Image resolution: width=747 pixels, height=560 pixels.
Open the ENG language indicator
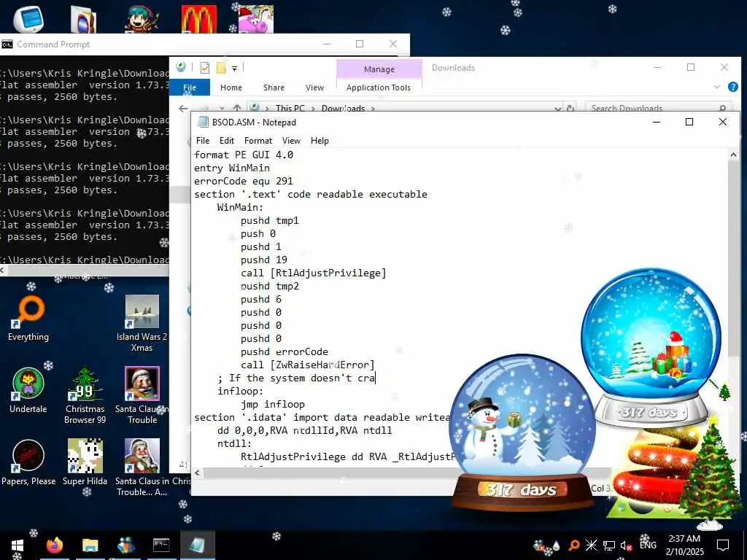tap(648, 545)
